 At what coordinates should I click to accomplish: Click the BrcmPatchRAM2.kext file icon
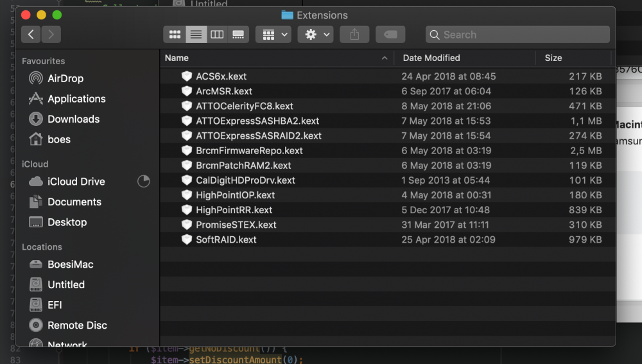tap(187, 166)
